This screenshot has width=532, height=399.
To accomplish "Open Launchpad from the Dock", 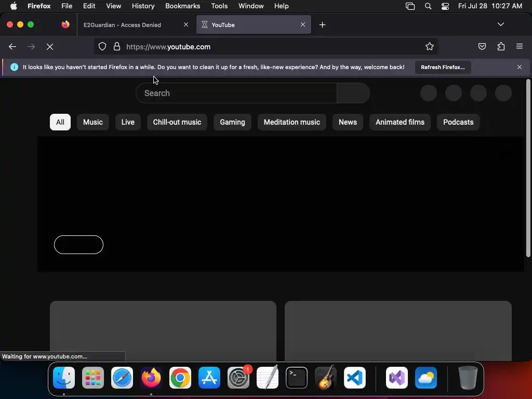I will click(x=93, y=378).
